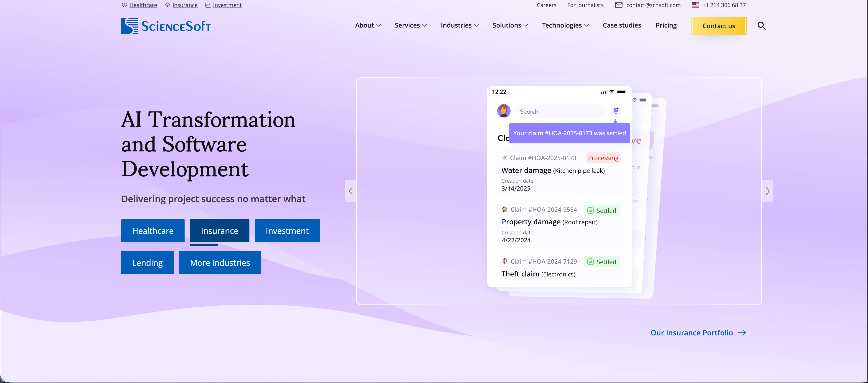The height and width of the screenshot is (383, 868).
Task: Click the Theft claim (Electronics) title
Action: [538, 274]
